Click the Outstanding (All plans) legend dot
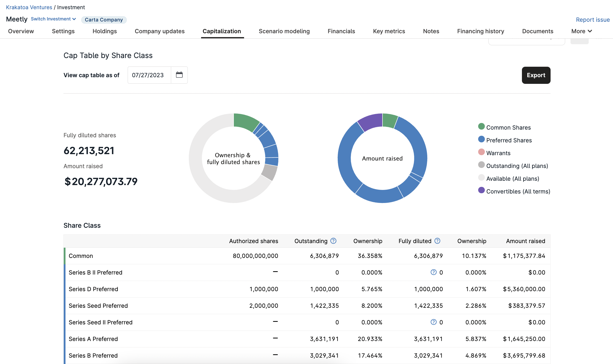 (481, 165)
